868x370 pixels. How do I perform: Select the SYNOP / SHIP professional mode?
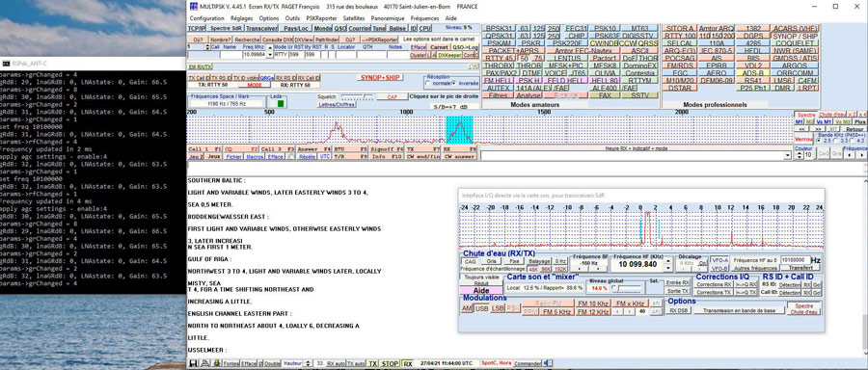pyautogui.click(x=795, y=36)
